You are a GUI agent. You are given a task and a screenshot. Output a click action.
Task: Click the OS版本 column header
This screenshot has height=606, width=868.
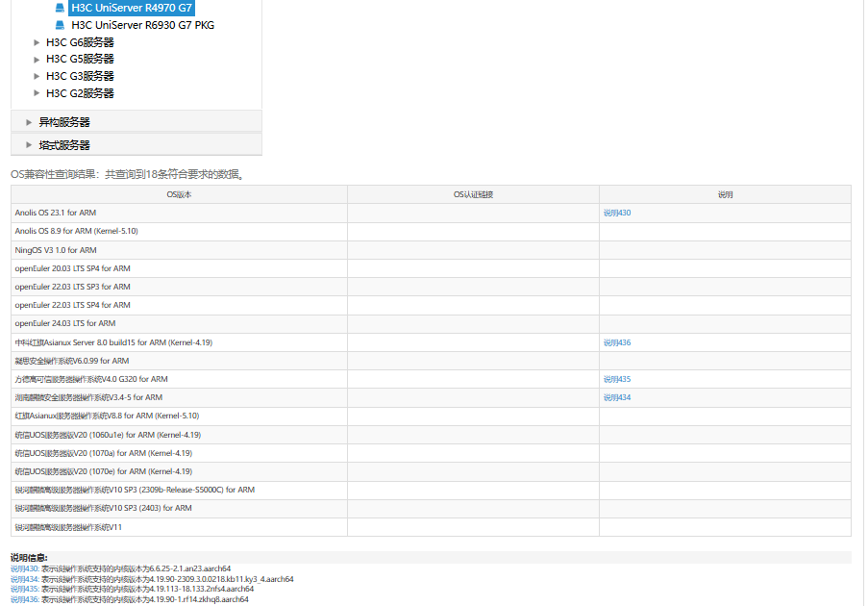tap(179, 194)
